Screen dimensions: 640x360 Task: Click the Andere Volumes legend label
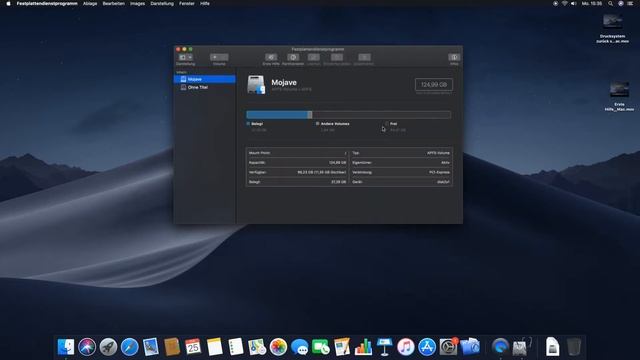pos(335,124)
